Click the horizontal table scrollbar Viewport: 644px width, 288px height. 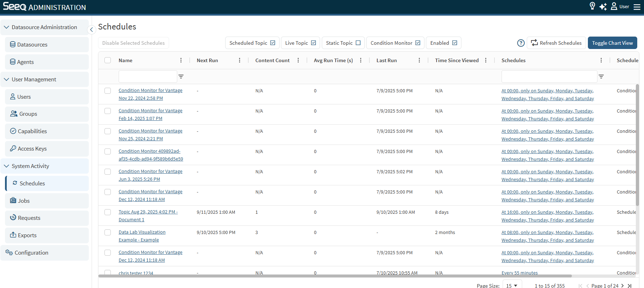pos(335,276)
